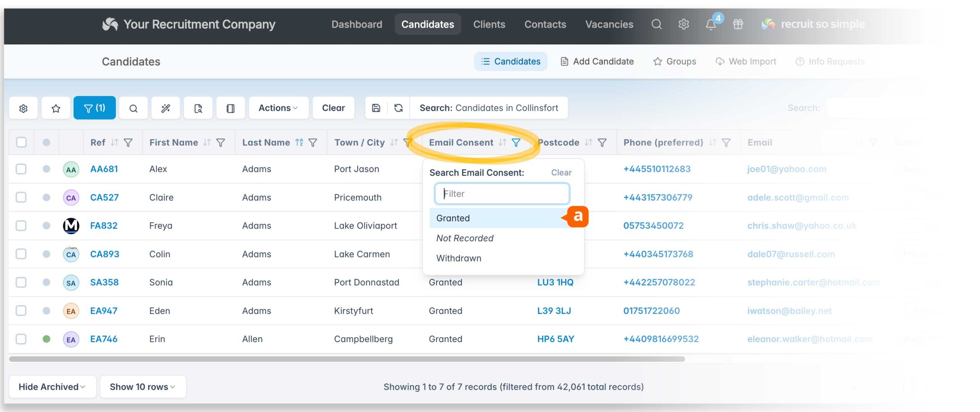Viewport: 980px width, 412px height.
Task: Open the Groups sub-tab
Action: 675,61
